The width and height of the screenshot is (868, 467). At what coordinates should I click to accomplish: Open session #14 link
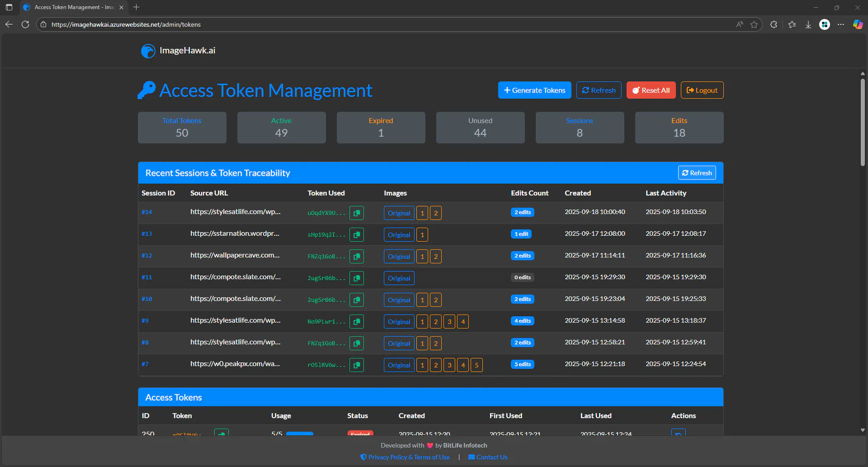point(146,212)
